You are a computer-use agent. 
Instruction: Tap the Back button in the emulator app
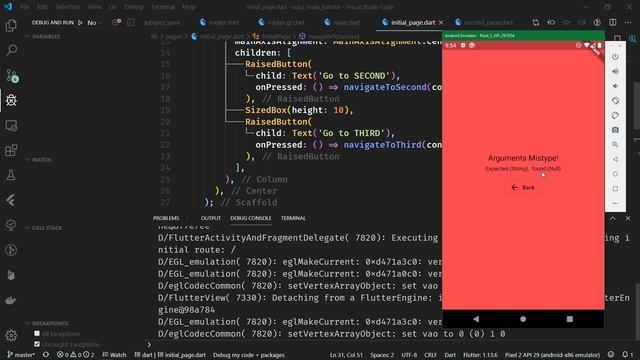click(x=523, y=187)
